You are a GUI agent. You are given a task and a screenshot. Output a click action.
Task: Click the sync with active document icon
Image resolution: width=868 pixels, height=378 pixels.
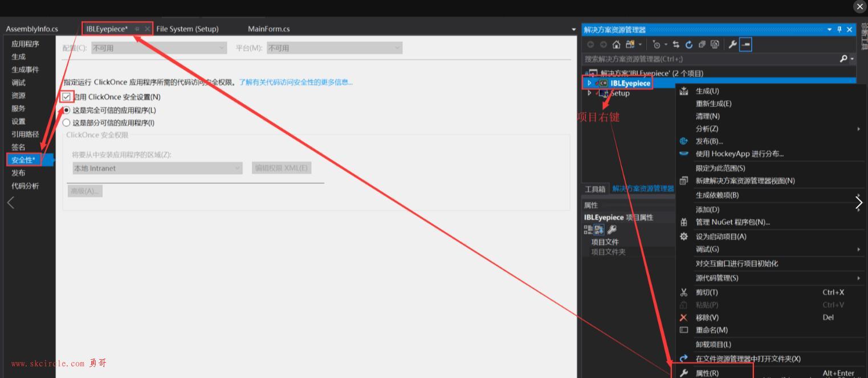pyautogui.click(x=677, y=44)
